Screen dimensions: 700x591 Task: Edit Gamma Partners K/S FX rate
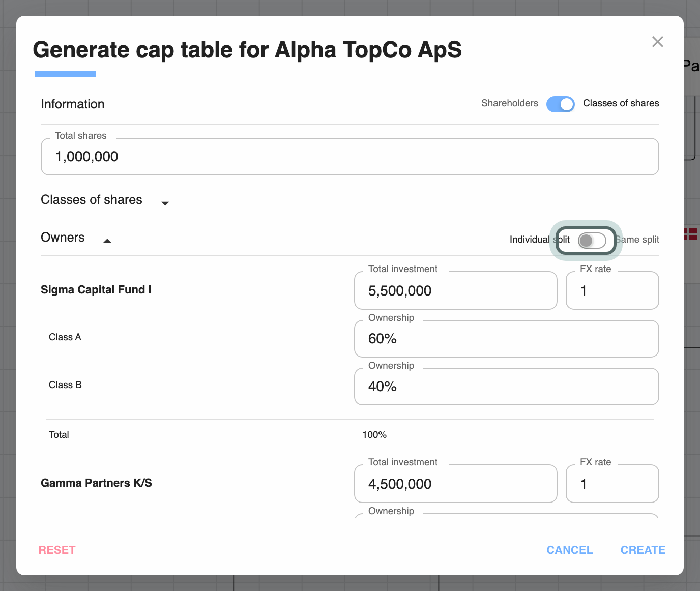612,484
